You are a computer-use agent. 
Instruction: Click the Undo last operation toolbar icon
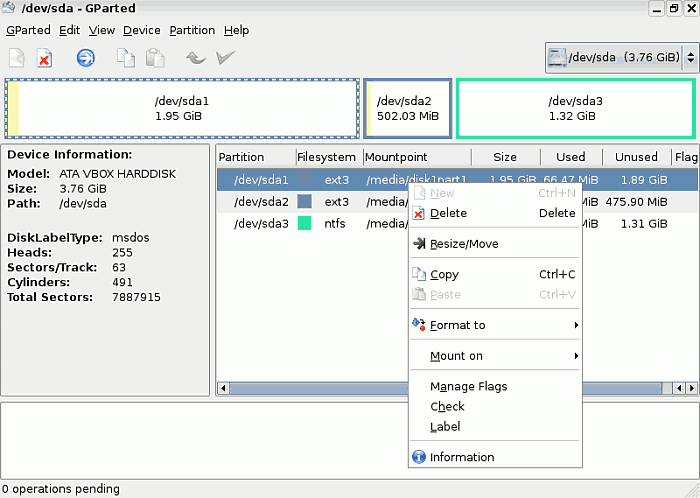click(196, 58)
